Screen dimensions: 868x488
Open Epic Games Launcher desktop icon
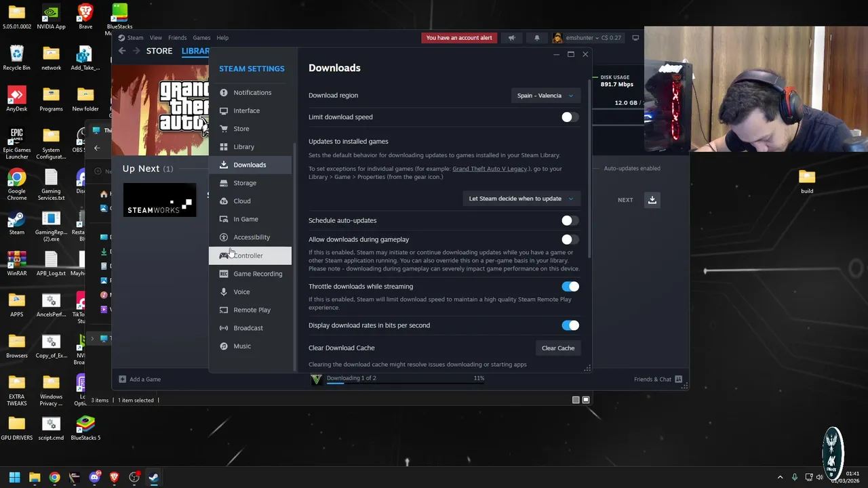click(16, 143)
